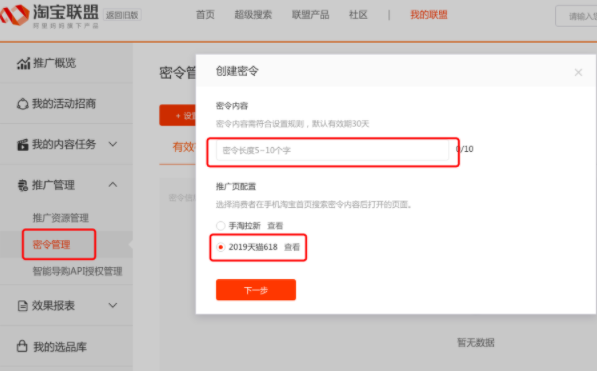Select the 2019天猫618 radio button
The image size is (597, 372).
pos(220,247)
